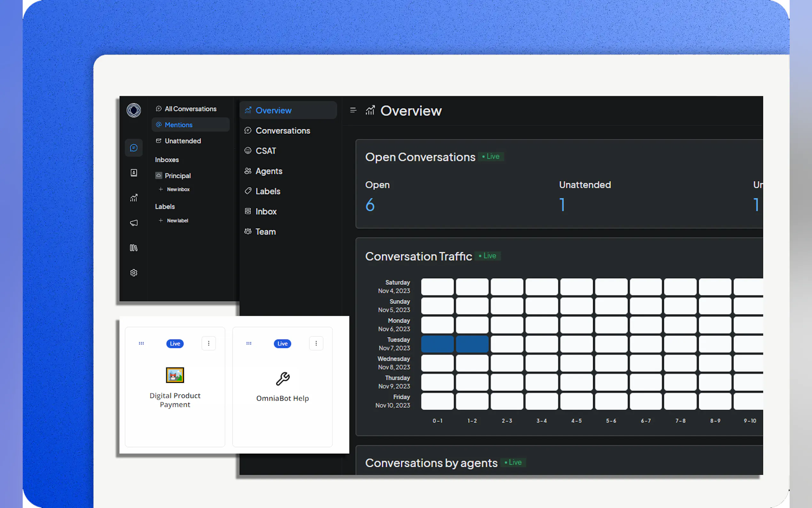The image size is (812, 508).
Task: Select the Principal inbox
Action: point(177,176)
